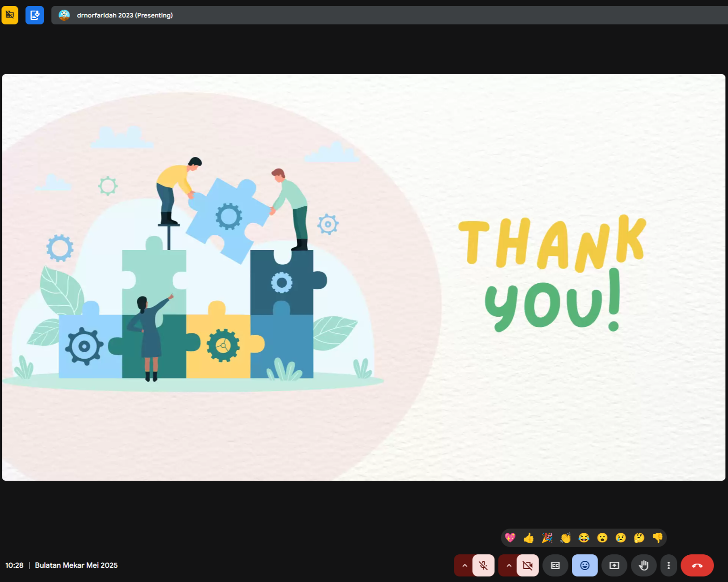Open the more options three-dot menu
The width and height of the screenshot is (728, 582).
click(x=669, y=565)
